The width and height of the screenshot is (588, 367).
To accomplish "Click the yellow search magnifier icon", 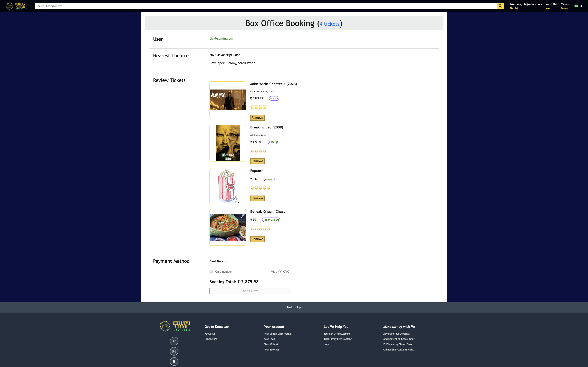I will point(500,6).
